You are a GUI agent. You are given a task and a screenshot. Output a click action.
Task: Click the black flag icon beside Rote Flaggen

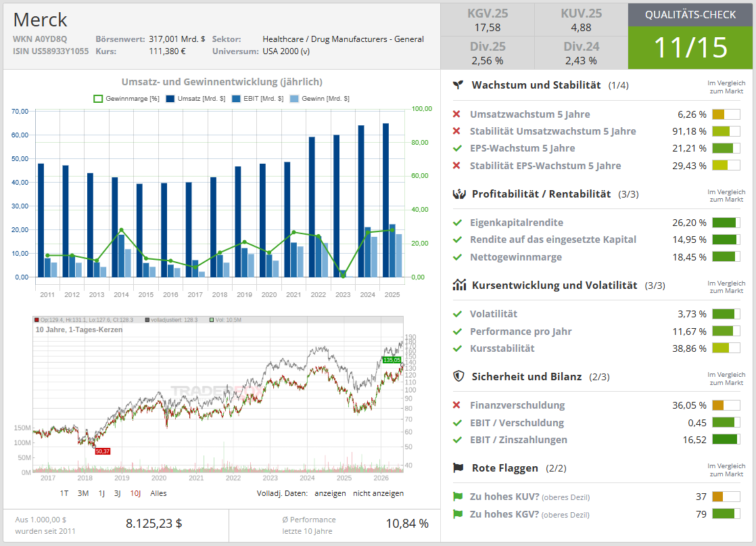[x=458, y=468]
